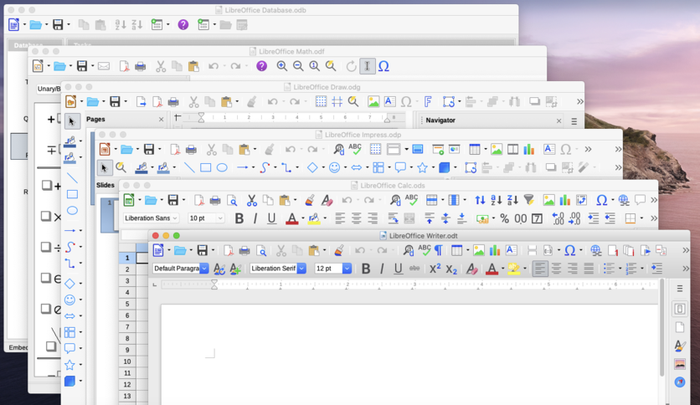Open Liberation Sans font dropdown in Calc
700x405 pixels.
(175, 218)
